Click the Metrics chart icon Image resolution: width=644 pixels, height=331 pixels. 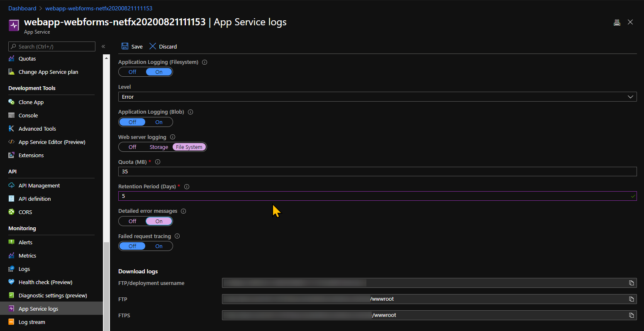point(11,256)
